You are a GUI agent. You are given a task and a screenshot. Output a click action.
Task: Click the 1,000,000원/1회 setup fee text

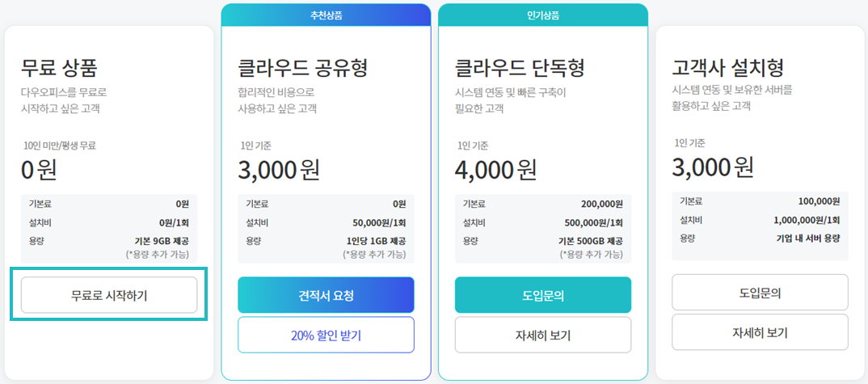(807, 220)
